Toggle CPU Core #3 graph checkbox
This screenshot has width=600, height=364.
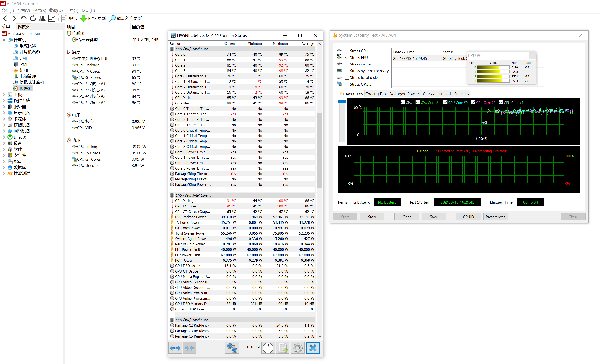(x=473, y=103)
